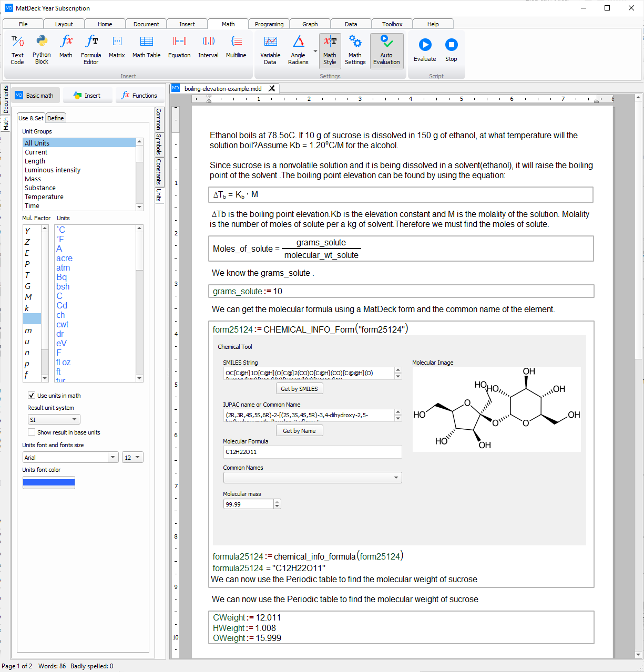
Task: Open Variable Data settings
Action: tap(270, 50)
